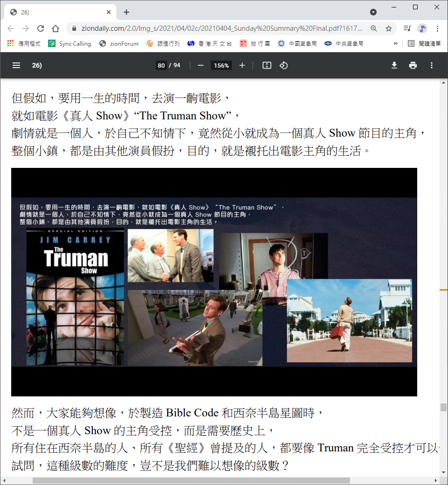
Task: Open the 應用程式 apps bookmark
Action: click(24, 44)
